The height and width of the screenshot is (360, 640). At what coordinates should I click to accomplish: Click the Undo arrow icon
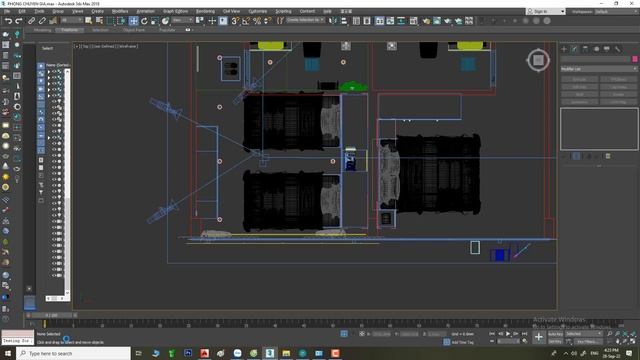(8, 21)
